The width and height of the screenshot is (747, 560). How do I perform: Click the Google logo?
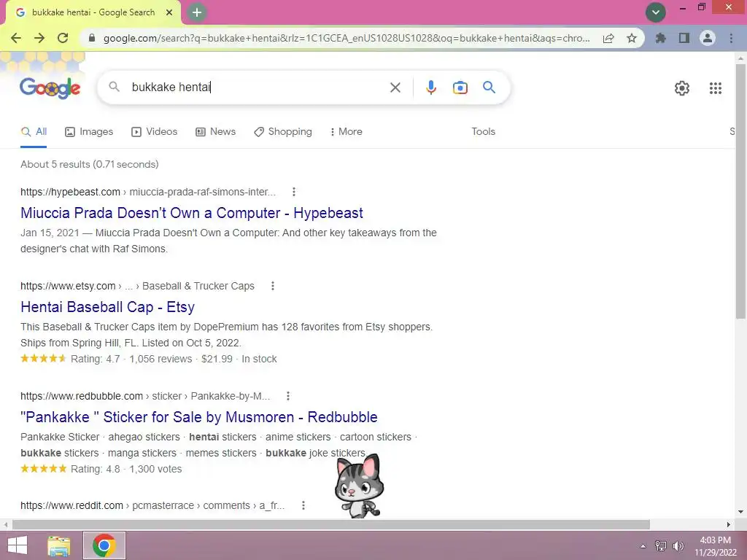click(x=50, y=87)
